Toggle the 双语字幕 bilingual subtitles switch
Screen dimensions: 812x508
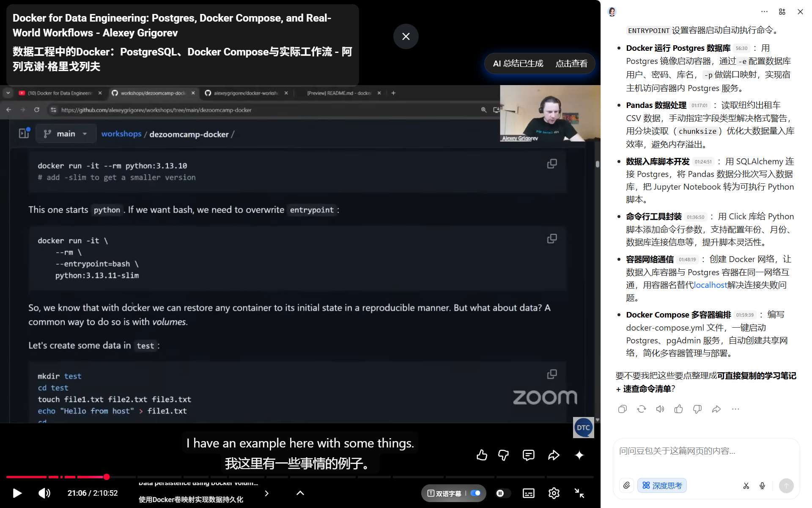(x=475, y=493)
